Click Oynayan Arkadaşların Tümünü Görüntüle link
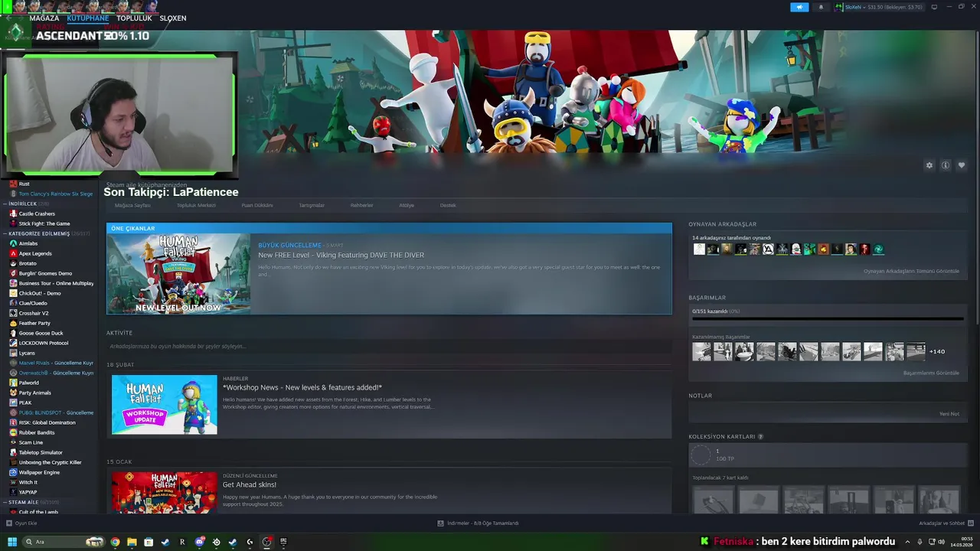 point(911,271)
